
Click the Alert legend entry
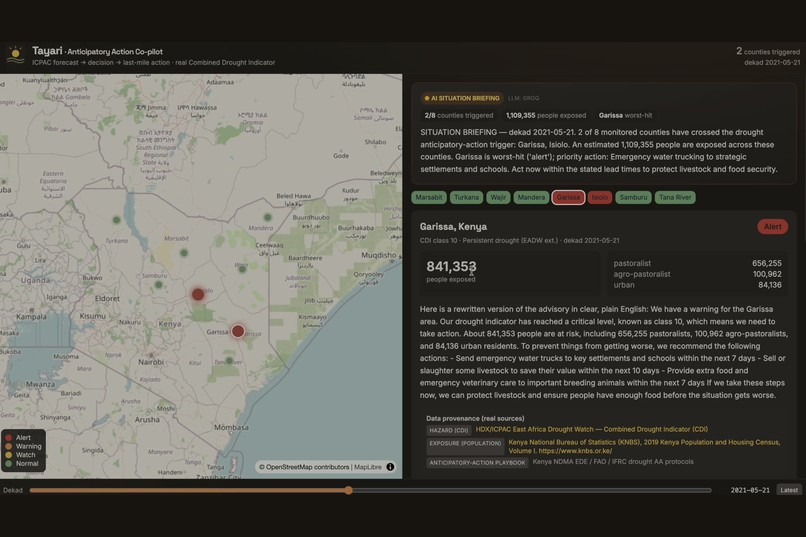19,438
